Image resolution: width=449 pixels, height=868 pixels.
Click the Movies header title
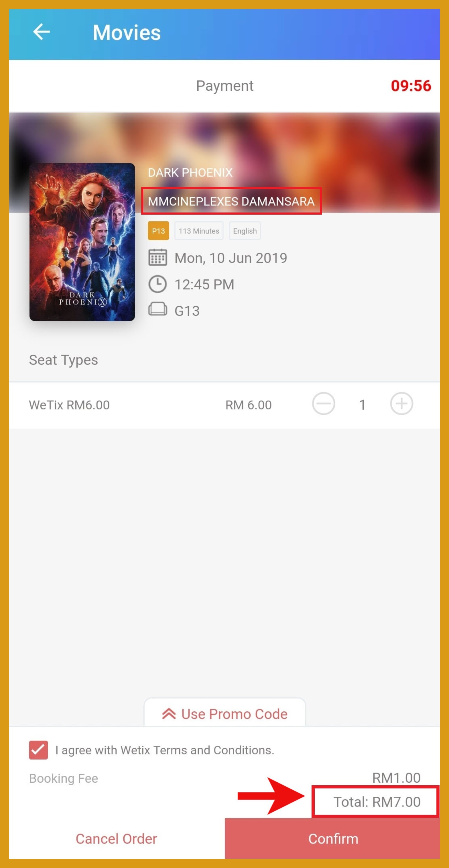[x=126, y=33]
